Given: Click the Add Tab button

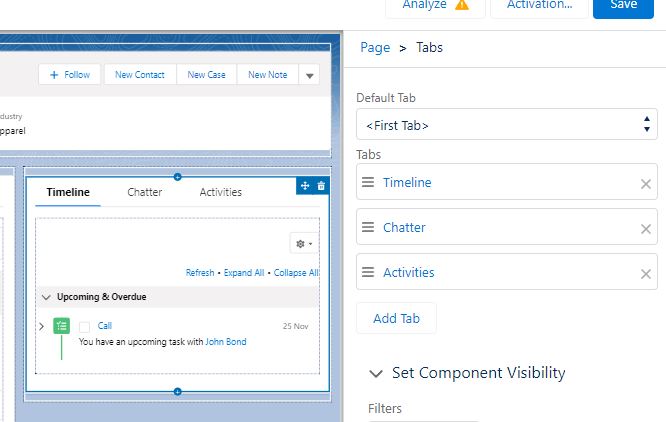Looking at the screenshot, I should pyautogui.click(x=396, y=319).
